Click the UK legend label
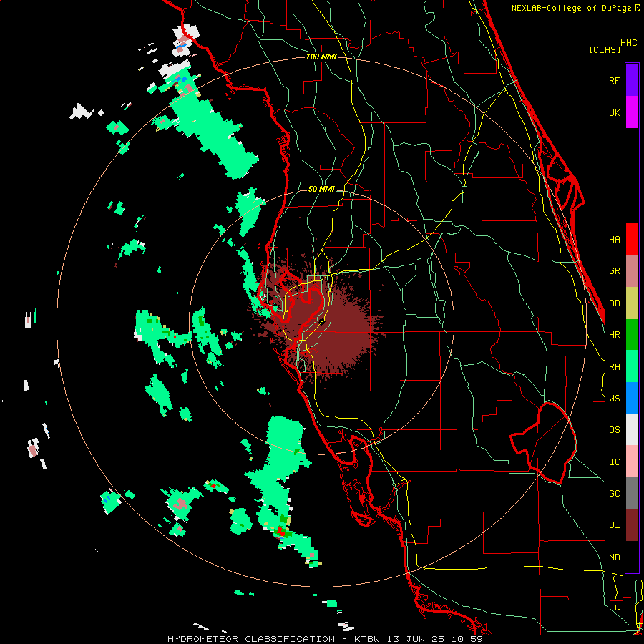The width and height of the screenshot is (644, 644). (614, 113)
